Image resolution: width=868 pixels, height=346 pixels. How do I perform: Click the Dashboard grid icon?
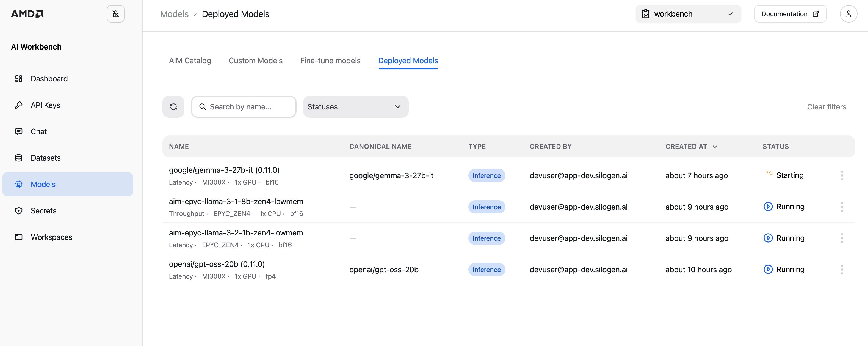tap(18, 79)
